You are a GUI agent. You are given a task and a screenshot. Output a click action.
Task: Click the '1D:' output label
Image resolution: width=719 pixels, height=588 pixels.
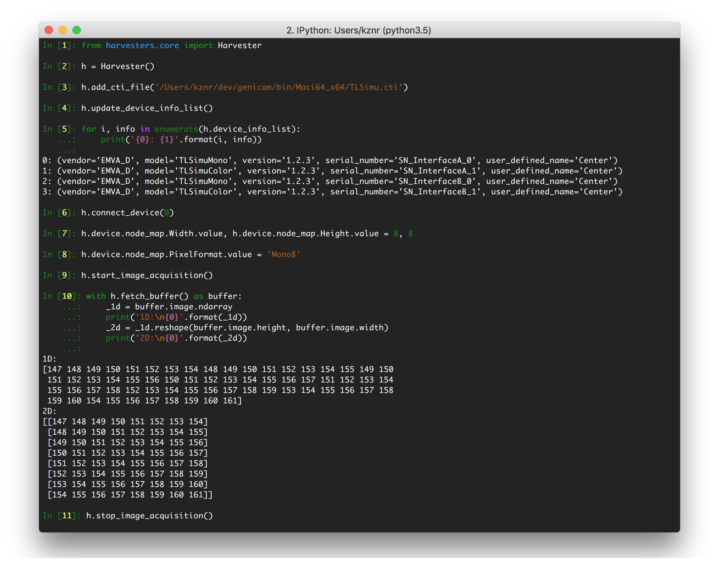49,359
